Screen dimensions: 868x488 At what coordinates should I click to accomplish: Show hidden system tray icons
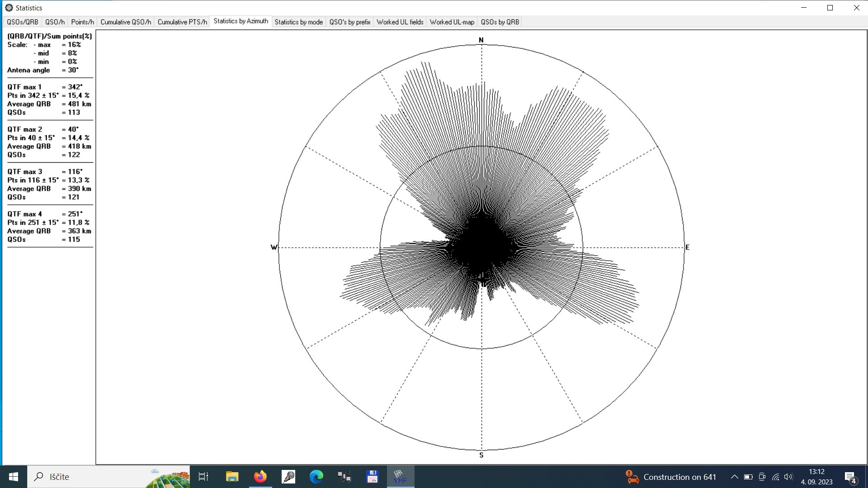point(735,477)
